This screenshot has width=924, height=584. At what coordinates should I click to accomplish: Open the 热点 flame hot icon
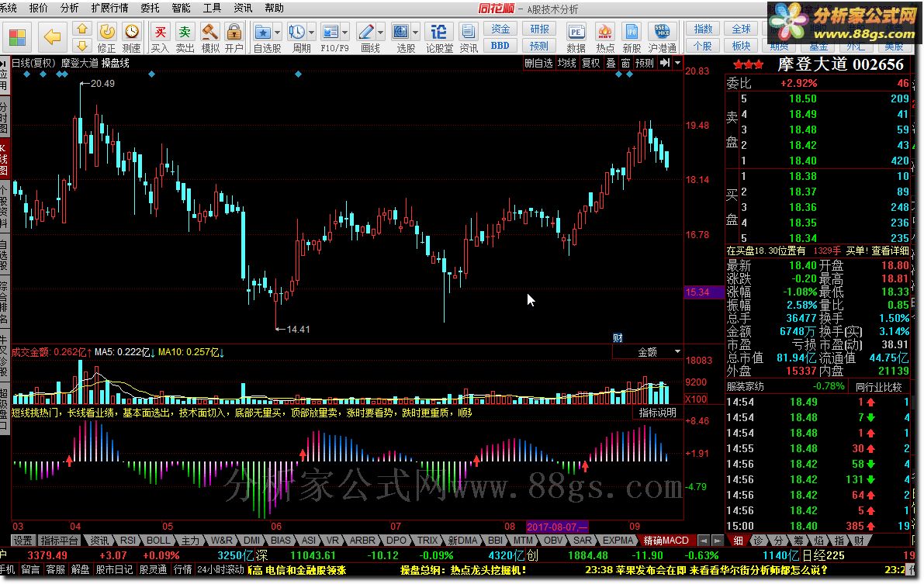point(604,31)
